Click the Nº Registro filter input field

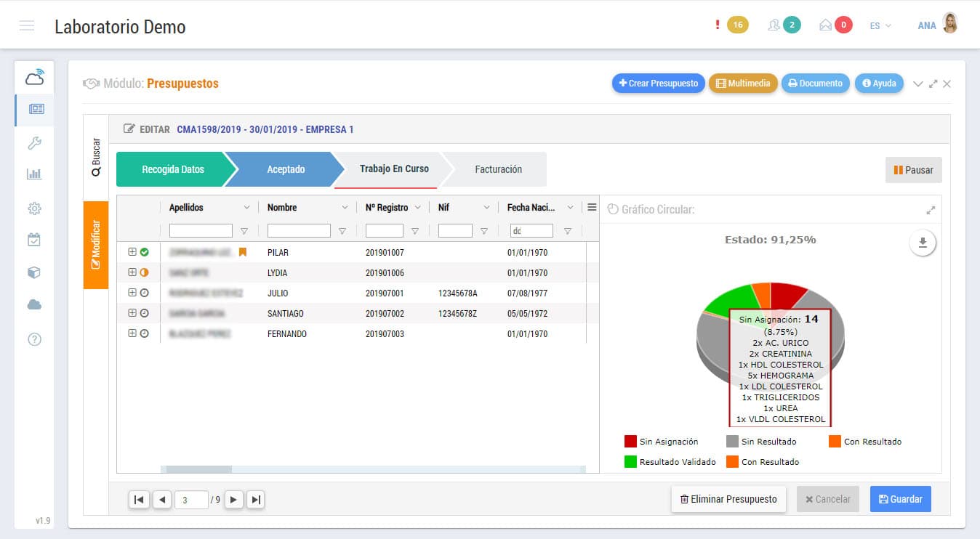coord(385,231)
